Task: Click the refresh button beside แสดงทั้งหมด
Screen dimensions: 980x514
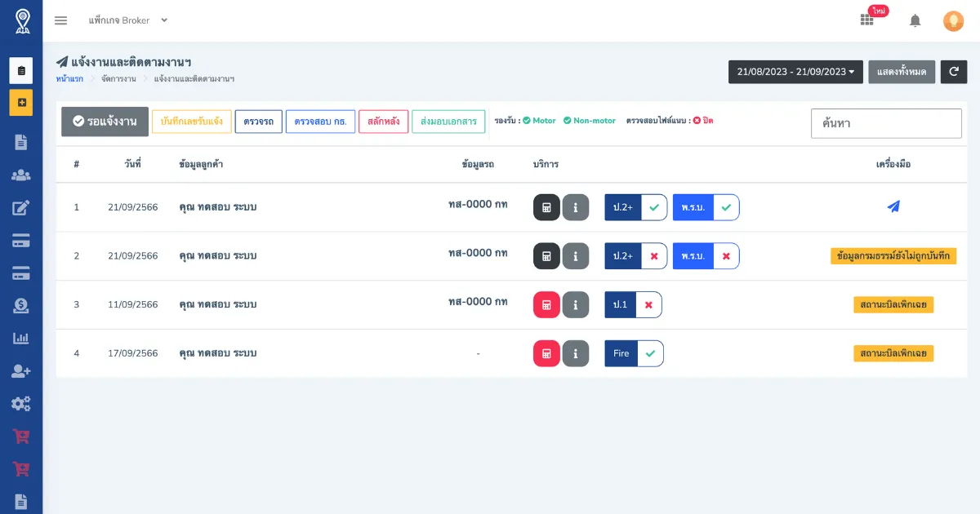Action: 953,72
